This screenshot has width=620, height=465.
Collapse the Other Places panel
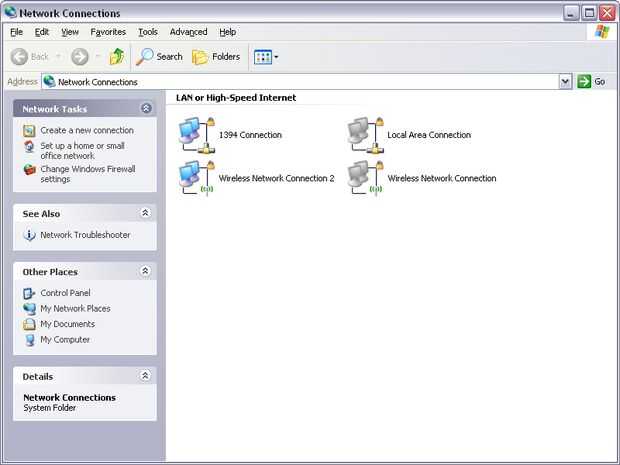coord(145,271)
